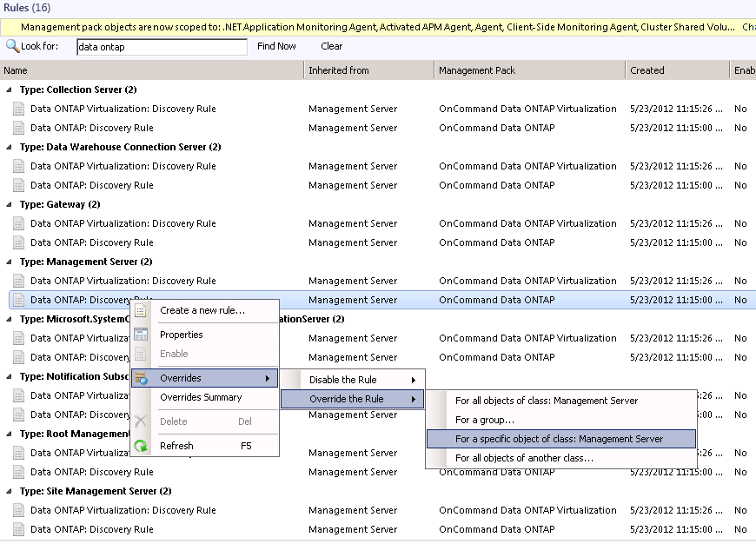The width and height of the screenshot is (756, 544).
Task: Click rule icon of Site Management Server Virtualization rule
Action: tap(19, 510)
